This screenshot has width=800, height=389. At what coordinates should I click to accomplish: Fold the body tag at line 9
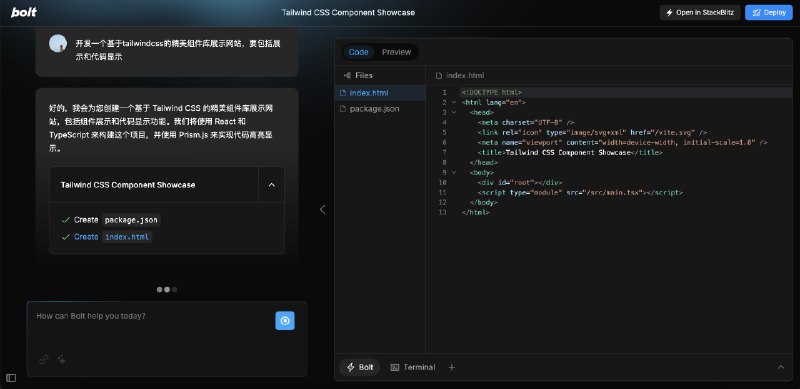tap(454, 173)
